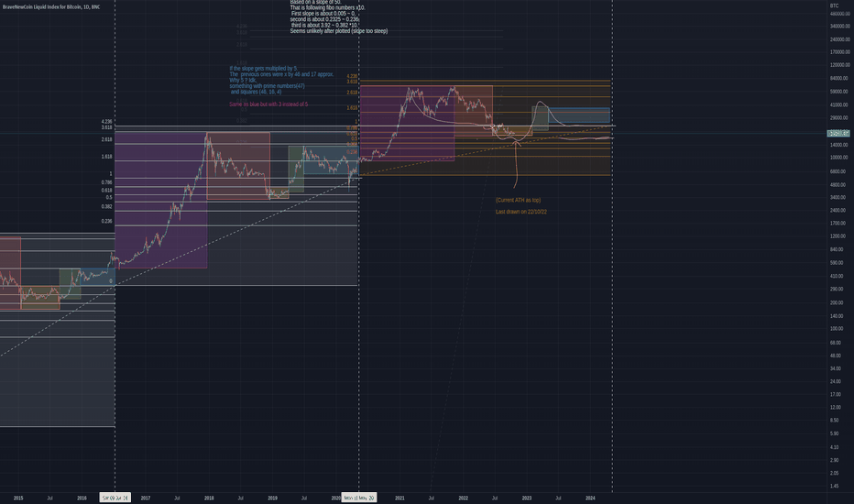Click the 2024 label on the time axis
854x504 pixels.
[x=590, y=498]
